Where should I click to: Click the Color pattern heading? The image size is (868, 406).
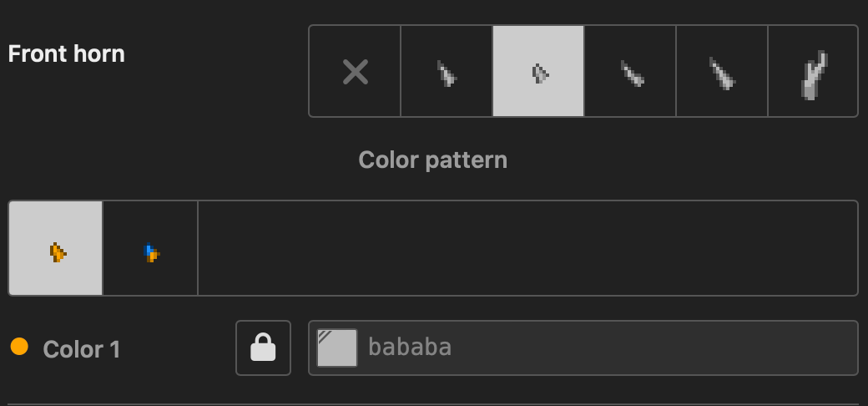[433, 160]
